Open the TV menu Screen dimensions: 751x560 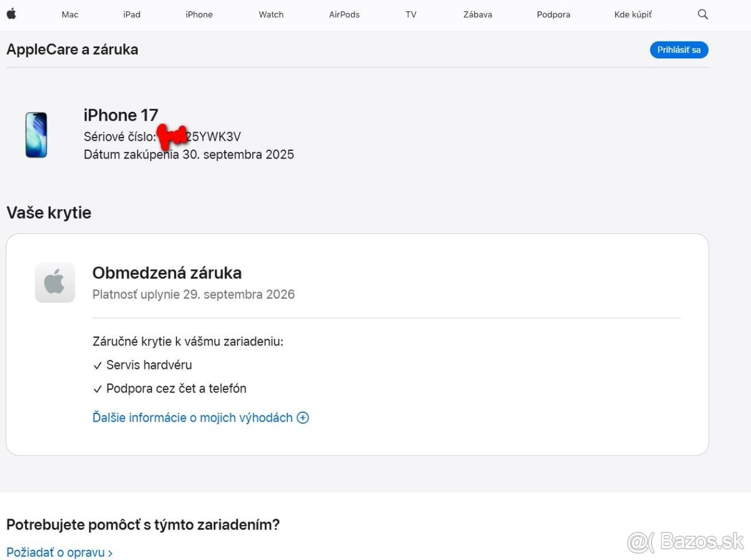411,14
